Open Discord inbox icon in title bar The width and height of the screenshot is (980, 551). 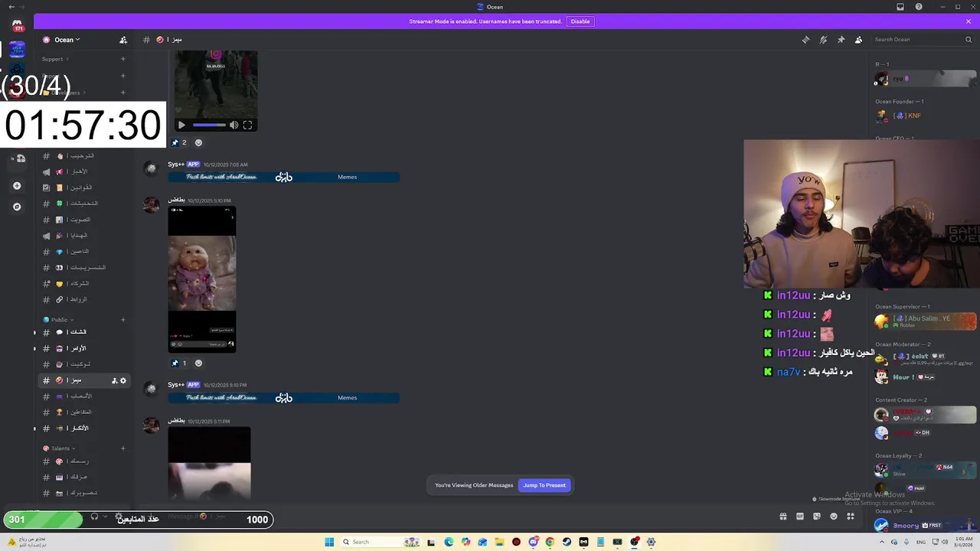900,7
